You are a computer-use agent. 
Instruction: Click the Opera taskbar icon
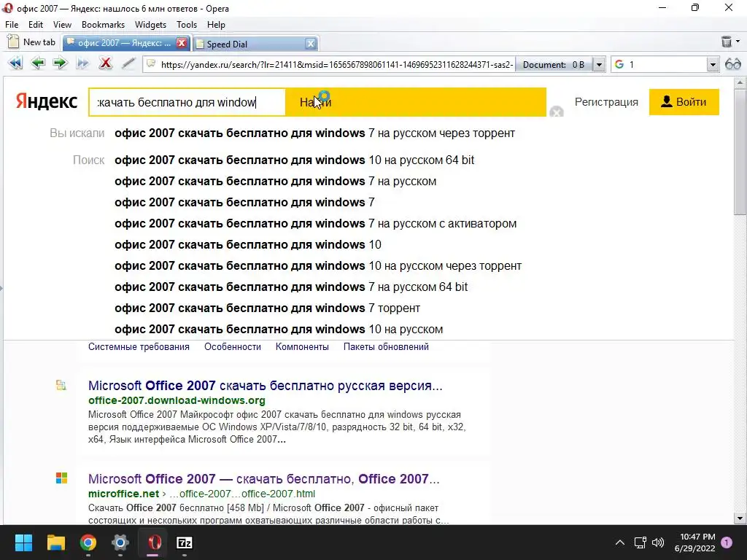point(153,542)
